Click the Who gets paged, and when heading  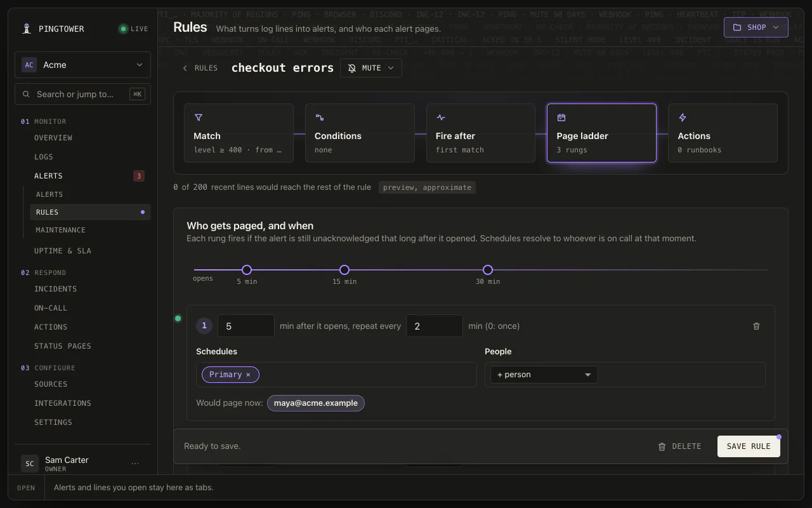(x=250, y=226)
